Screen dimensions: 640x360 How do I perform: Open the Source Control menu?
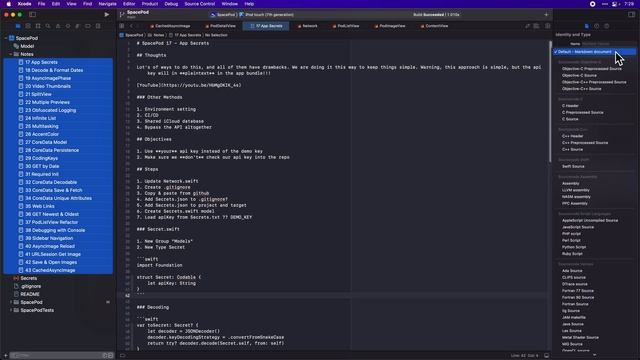tap(200, 4)
